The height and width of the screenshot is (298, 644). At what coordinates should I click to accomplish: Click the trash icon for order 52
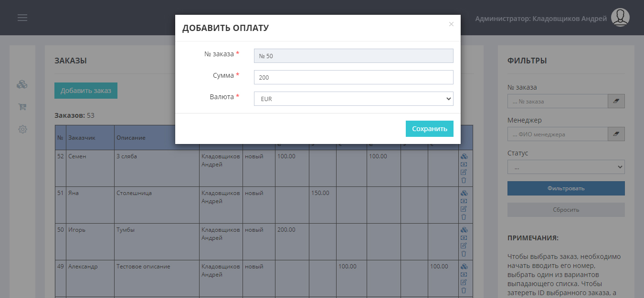(x=464, y=180)
